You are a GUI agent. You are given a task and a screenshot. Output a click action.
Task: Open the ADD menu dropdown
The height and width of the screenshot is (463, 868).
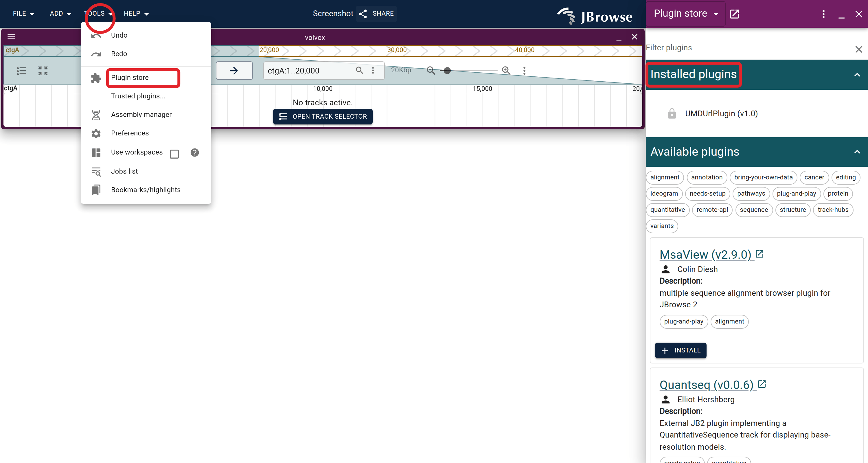tap(60, 14)
